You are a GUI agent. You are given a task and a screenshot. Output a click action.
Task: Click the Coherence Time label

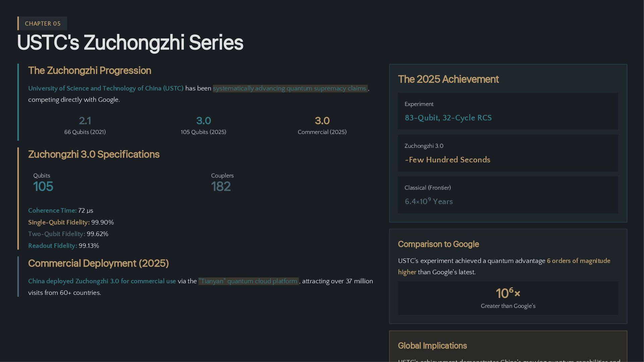[x=52, y=210]
